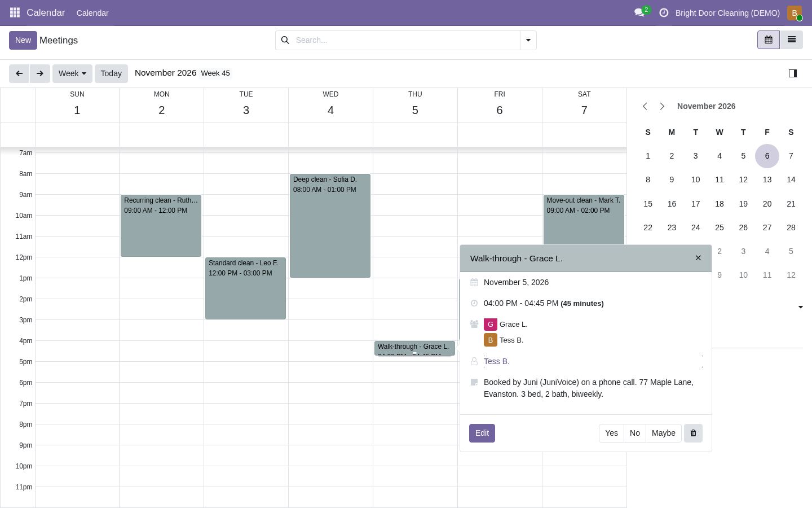
Task: Select November 13 in mini calendar
Action: pyautogui.click(x=767, y=179)
